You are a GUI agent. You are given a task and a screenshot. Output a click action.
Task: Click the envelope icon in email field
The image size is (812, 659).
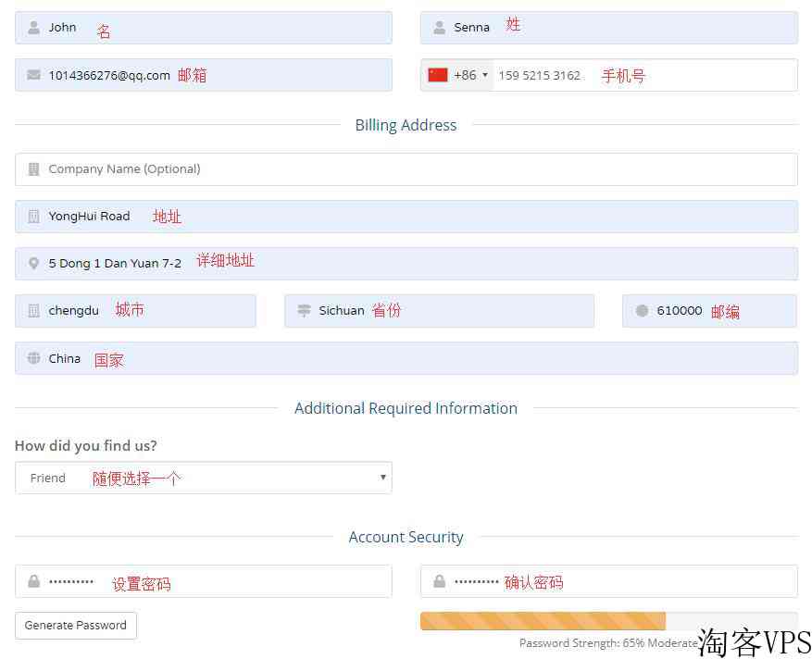click(x=33, y=75)
